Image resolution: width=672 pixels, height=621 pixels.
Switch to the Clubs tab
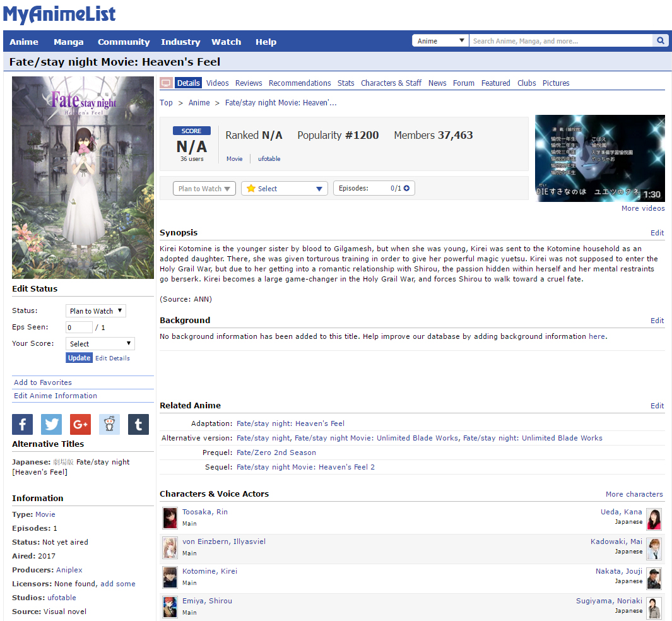(527, 83)
